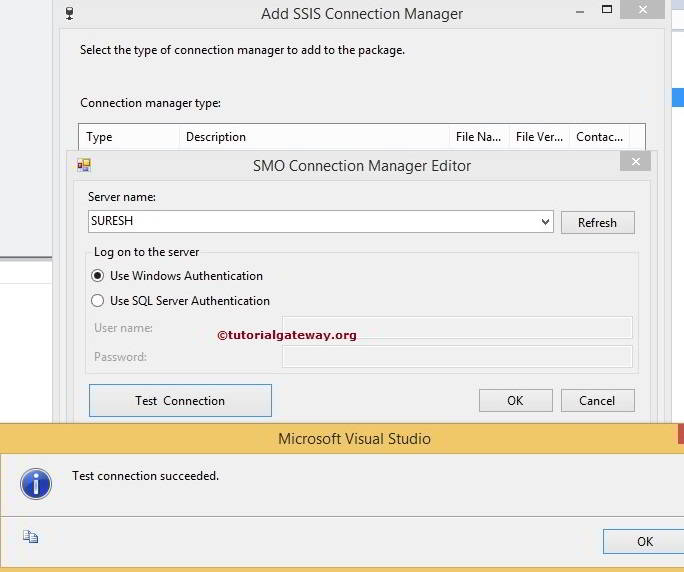Close the Add SSIS Connection Manager window
684x572 pixels.
643,9
